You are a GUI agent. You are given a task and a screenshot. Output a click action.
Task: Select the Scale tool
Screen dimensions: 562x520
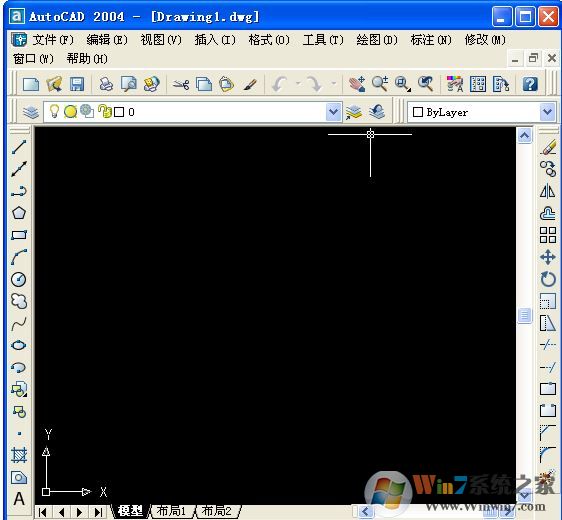[x=548, y=301]
